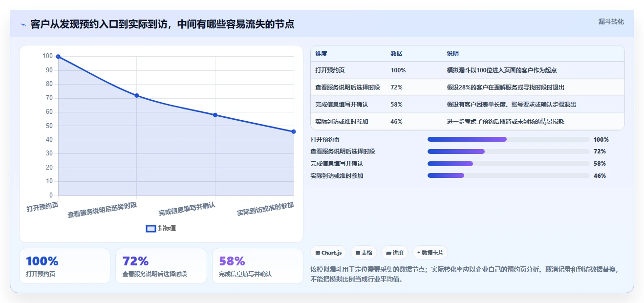The image size is (644, 303).
Task: Click the 实际到访或准时参加 progress bar
Action: tap(508, 175)
